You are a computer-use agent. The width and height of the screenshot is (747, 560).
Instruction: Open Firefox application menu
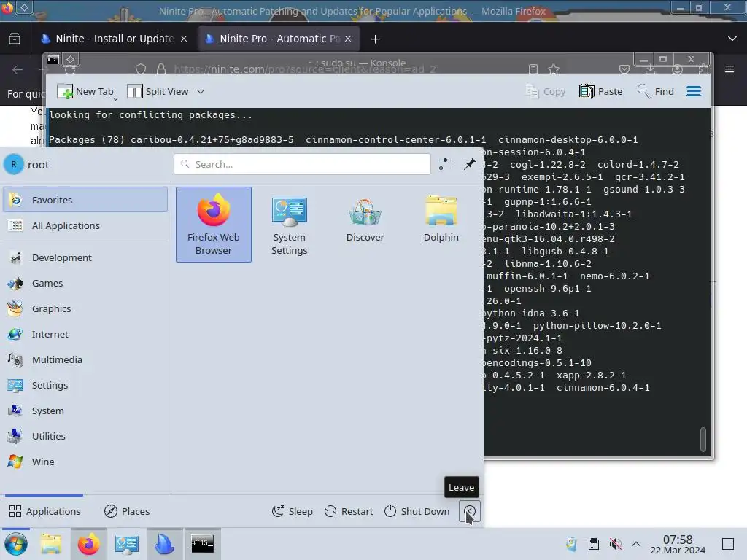[x=729, y=69]
